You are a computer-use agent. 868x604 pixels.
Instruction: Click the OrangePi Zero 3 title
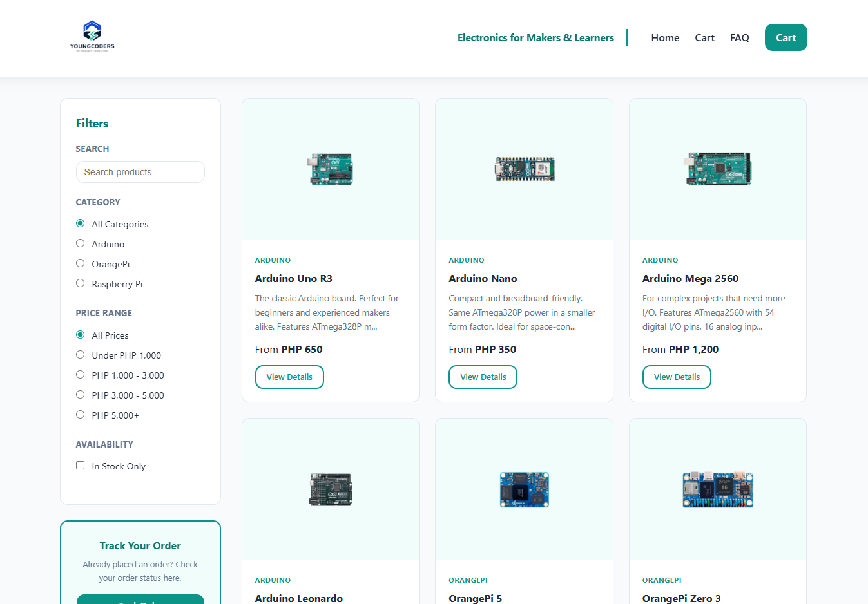click(x=681, y=598)
